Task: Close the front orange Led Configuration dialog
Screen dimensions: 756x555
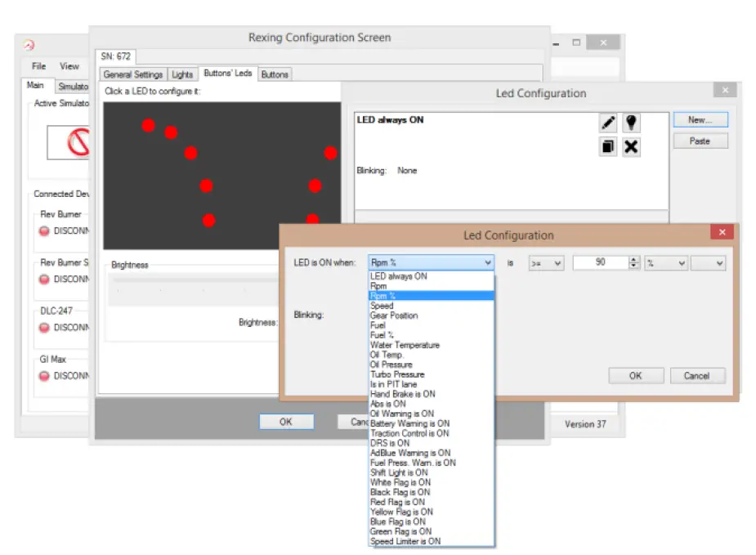Action: click(722, 232)
